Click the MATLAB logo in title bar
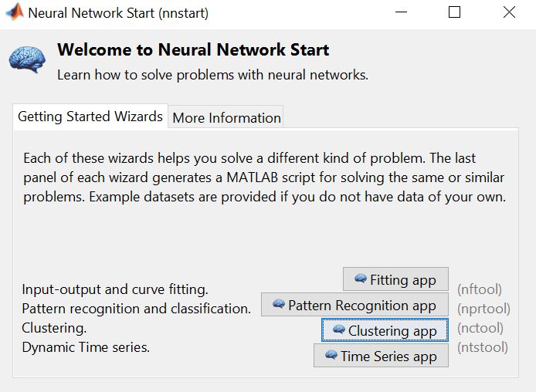Viewport: 536px width, 392px height. click(x=14, y=12)
